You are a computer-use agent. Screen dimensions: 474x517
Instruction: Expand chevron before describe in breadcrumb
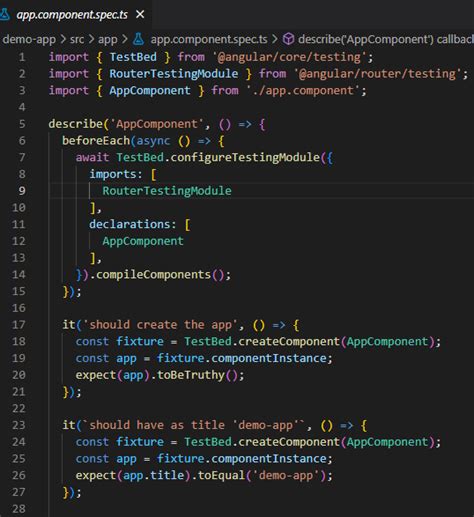(x=275, y=39)
